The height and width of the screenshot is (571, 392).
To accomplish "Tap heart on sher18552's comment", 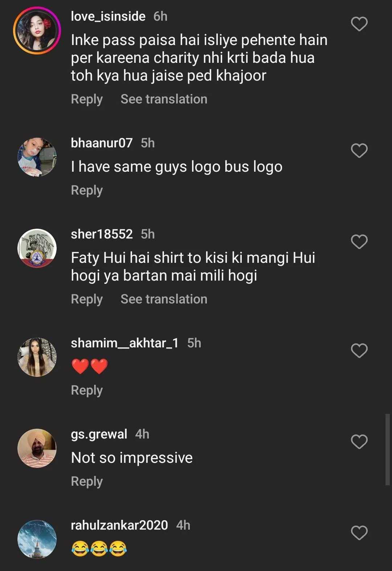I will (x=359, y=242).
